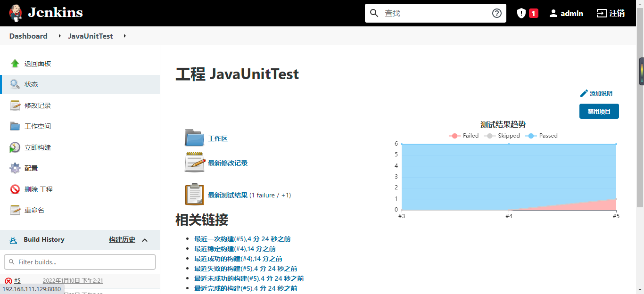Select 返回面板 in the sidebar
This screenshot has height=294, width=644.
(38, 64)
